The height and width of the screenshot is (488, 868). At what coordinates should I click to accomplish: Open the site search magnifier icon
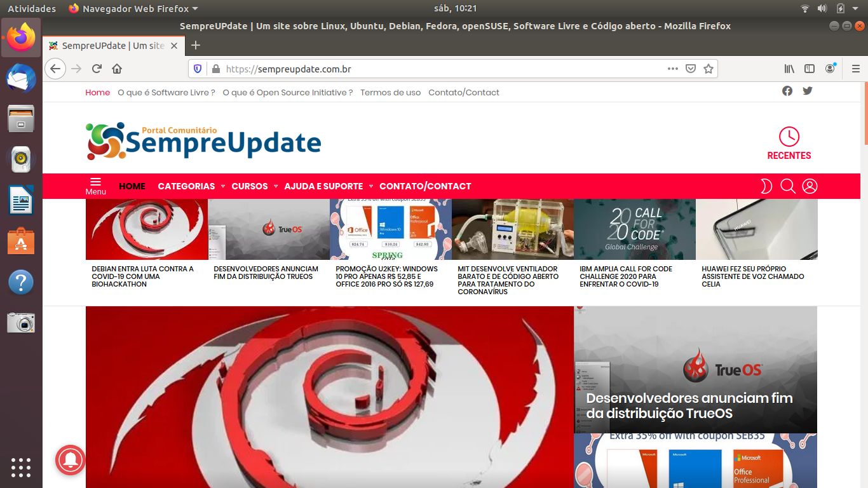[788, 186]
